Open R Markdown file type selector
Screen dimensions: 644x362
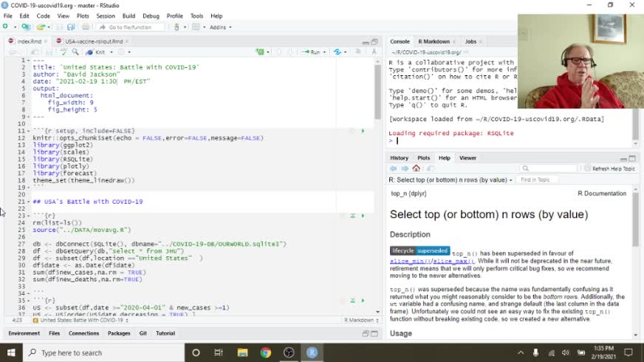coord(361,320)
